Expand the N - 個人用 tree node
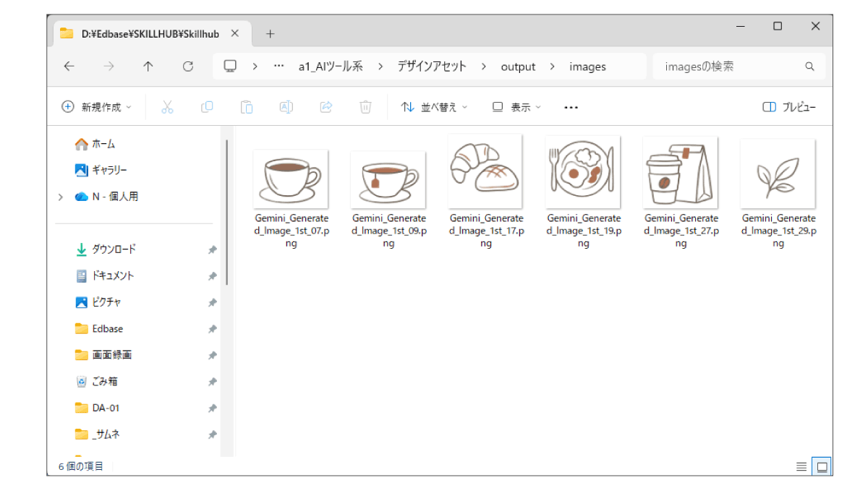The height and width of the screenshot is (488, 868). pyautogui.click(x=61, y=197)
